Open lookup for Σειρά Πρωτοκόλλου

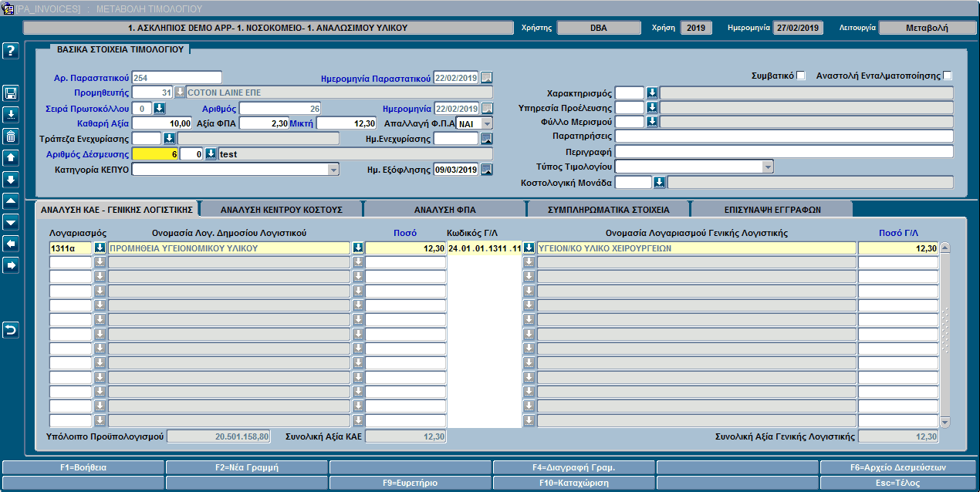[161, 108]
